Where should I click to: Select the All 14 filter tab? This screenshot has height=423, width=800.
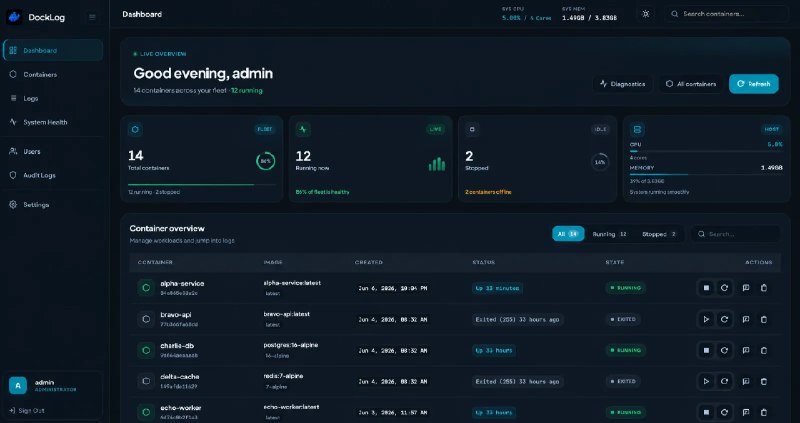point(568,234)
